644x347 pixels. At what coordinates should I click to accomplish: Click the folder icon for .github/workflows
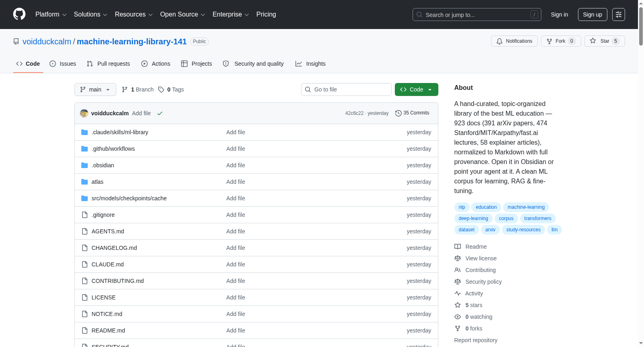coord(85,149)
